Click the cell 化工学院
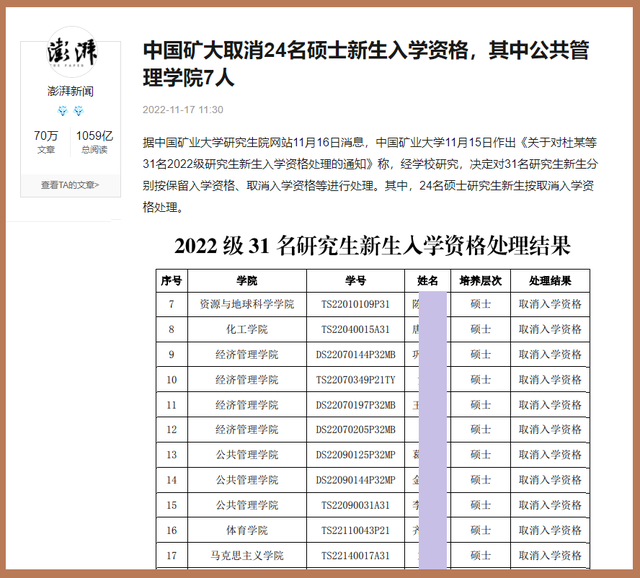The width and height of the screenshot is (640, 578). pyautogui.click(x=247, y=329)
